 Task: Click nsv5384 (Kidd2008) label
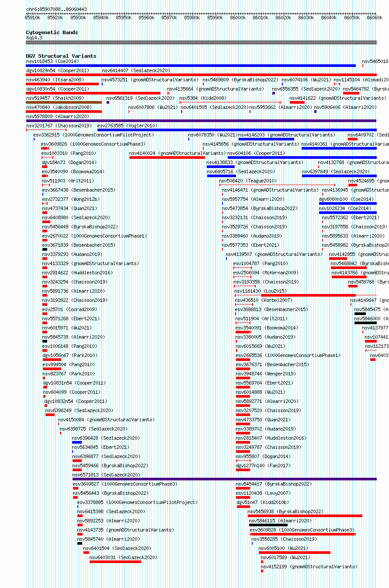(203, 98)
